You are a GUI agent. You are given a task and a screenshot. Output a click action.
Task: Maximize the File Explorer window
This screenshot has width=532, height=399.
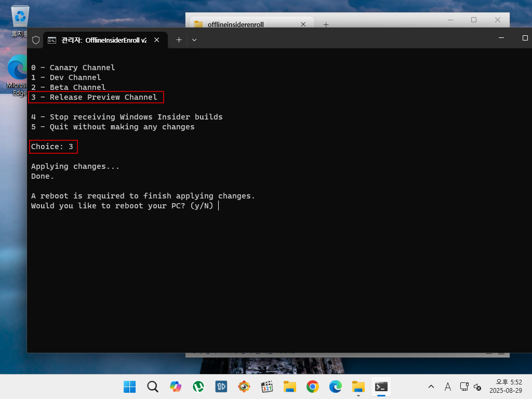[474, 20]
